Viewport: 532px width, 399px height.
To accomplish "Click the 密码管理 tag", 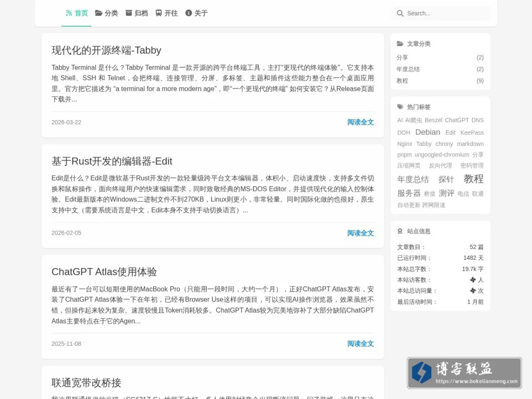I will (472, 166).
